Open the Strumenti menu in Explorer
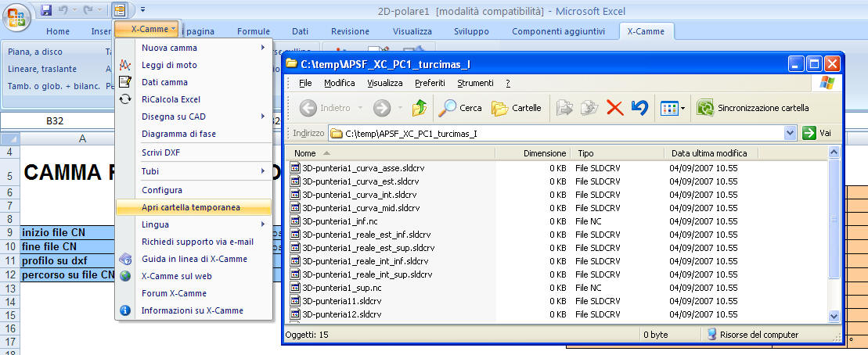868x355 pixels. 475,83
